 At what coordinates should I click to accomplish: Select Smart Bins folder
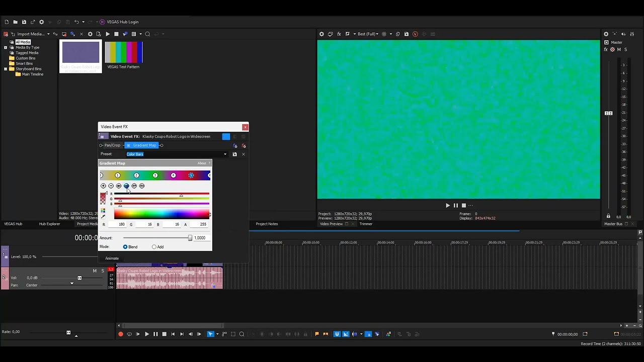click(x=24, y=64)
